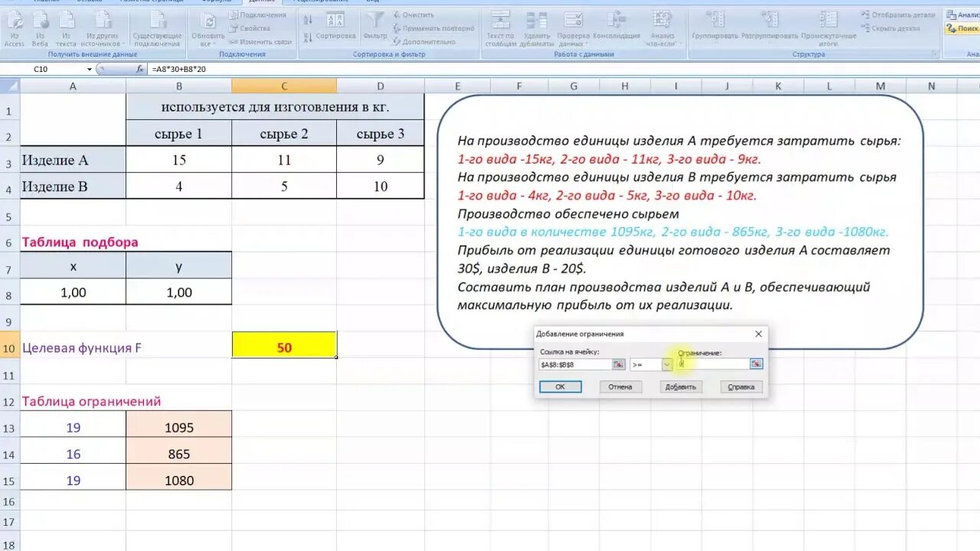Screen dimensions: 980x551
Task: Sort descending with the Я-А icon
Action: (308, 37)
